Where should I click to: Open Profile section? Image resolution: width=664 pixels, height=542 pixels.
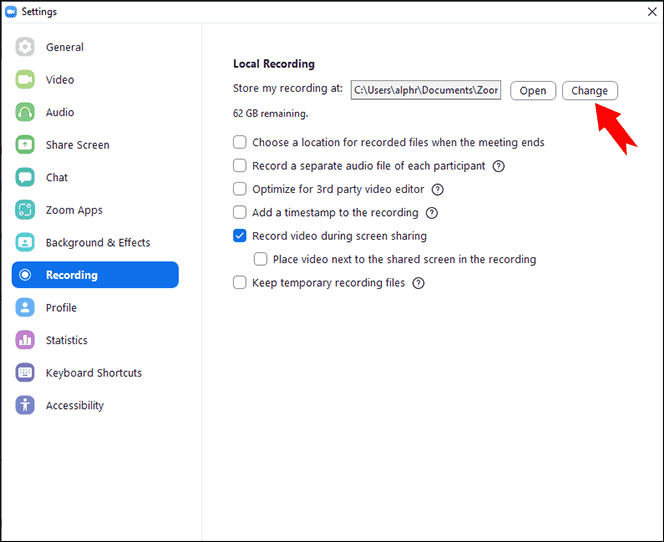pos(95,307)
